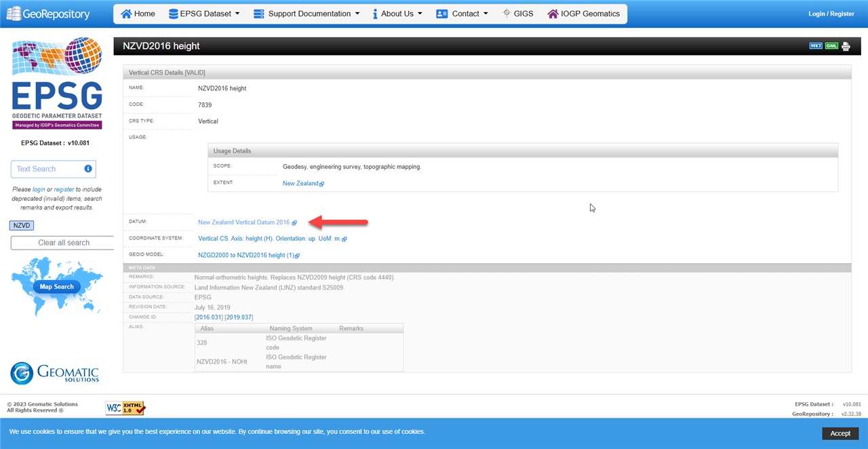Open the New Zealand Vertical Datum 2016 link
The height and width of the screenshot is (449, 868).
(243, 222)
